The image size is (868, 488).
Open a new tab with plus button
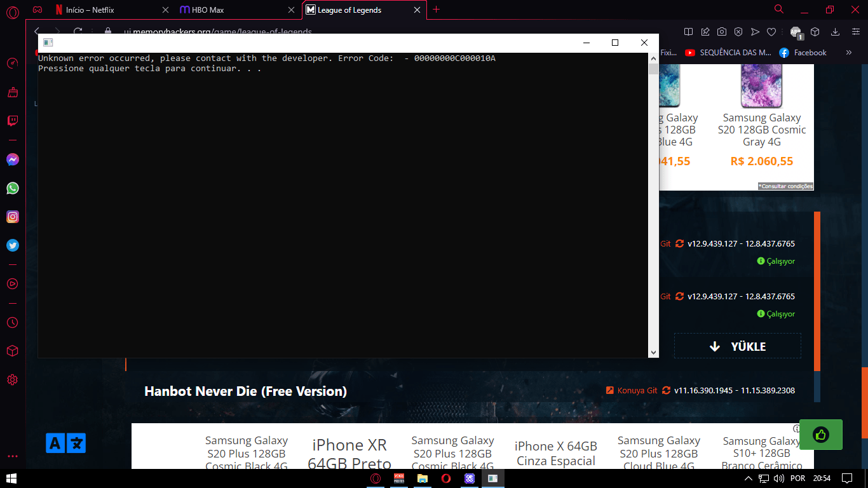tap(437, 10)
